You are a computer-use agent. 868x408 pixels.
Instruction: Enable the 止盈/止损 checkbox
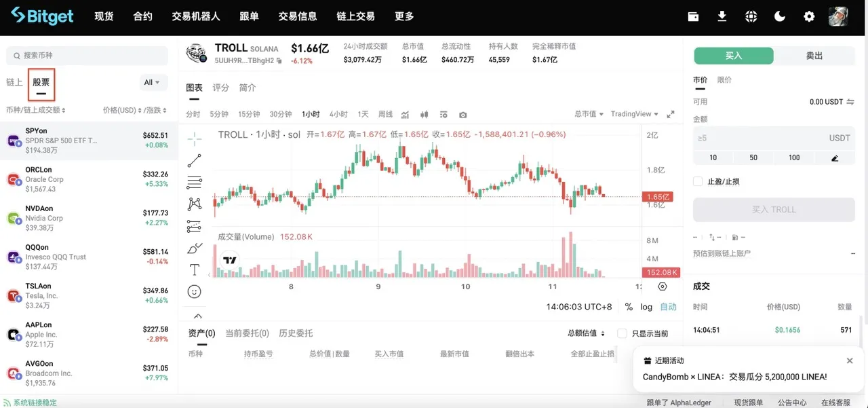pos(698,181)
